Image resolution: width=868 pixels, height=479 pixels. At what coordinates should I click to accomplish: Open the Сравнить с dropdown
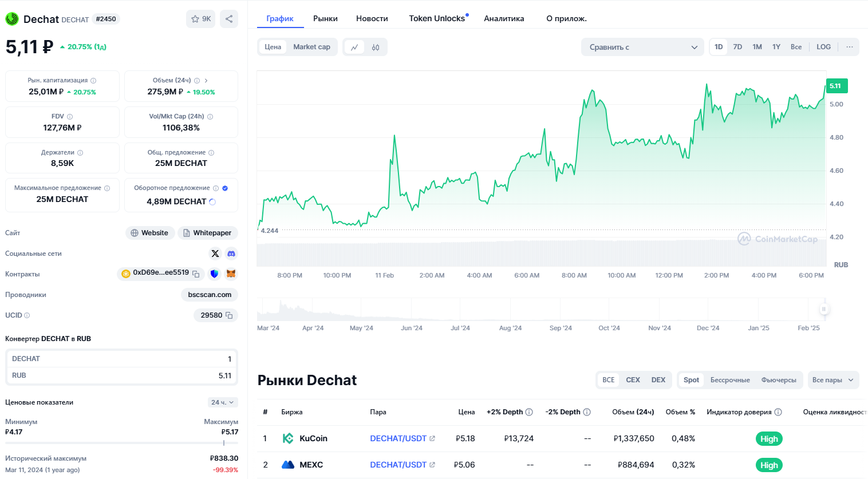(x=642, y=47)
